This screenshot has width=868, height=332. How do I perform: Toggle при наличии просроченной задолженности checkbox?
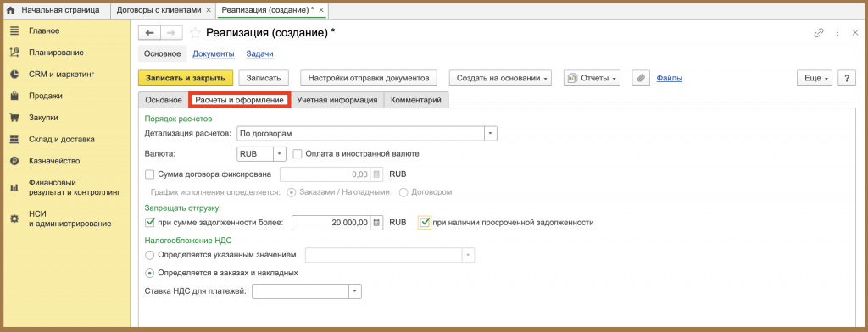pos(425,223)
